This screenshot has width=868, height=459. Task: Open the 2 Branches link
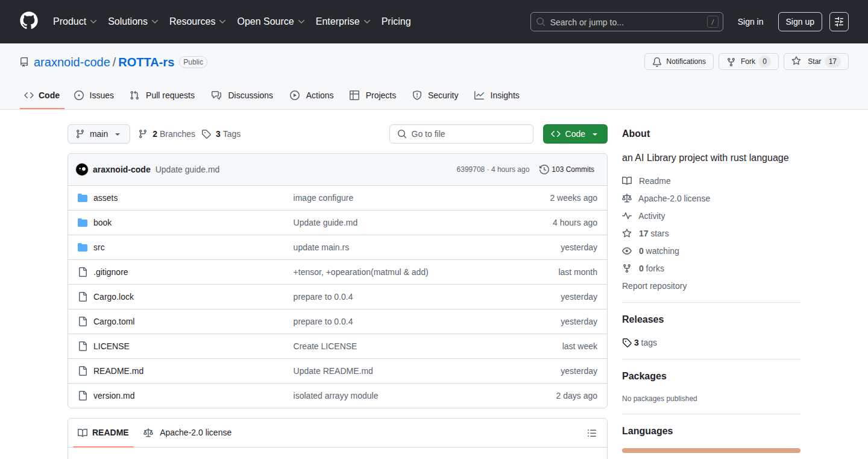point(167,134)
